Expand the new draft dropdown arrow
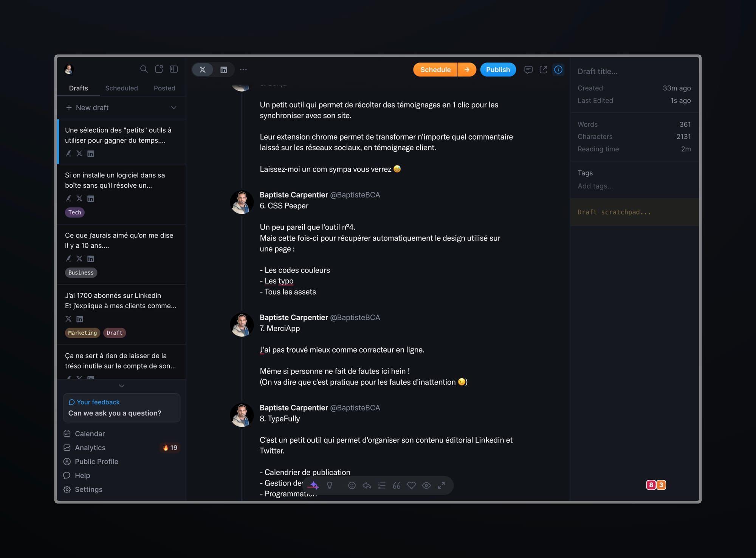Viewport: 756px width, 558px height. (x=174, y=107)
